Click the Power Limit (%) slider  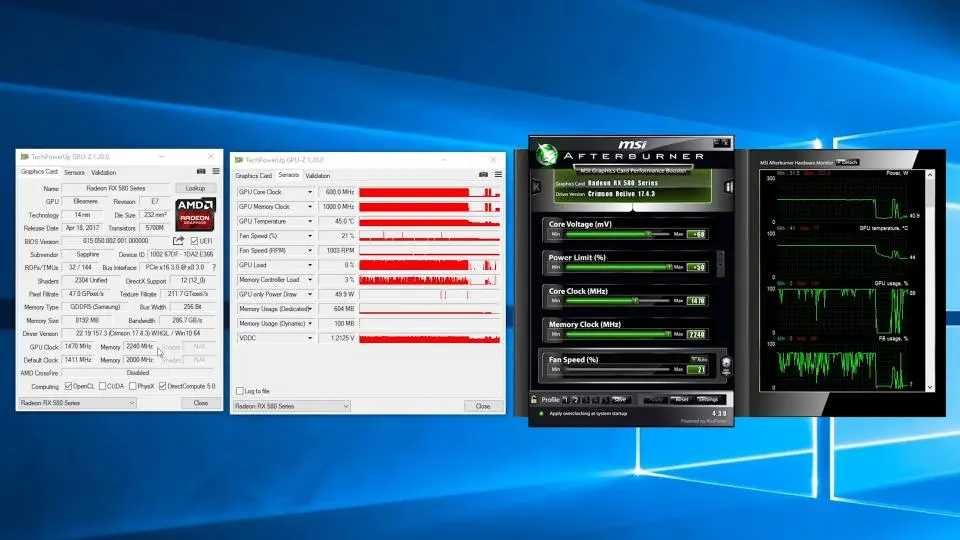[617, 267]
